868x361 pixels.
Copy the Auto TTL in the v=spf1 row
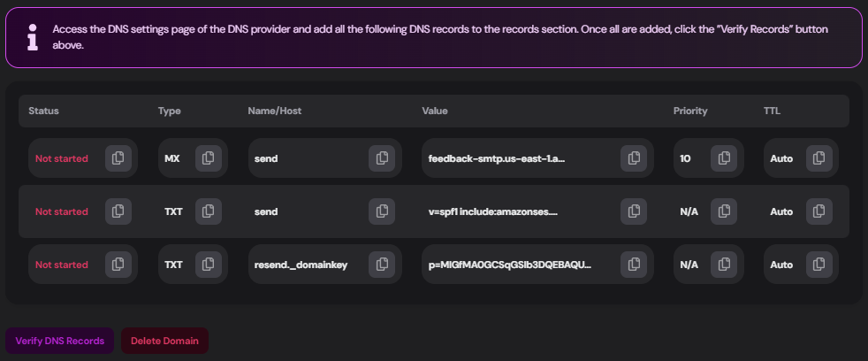tap(819, 211)
